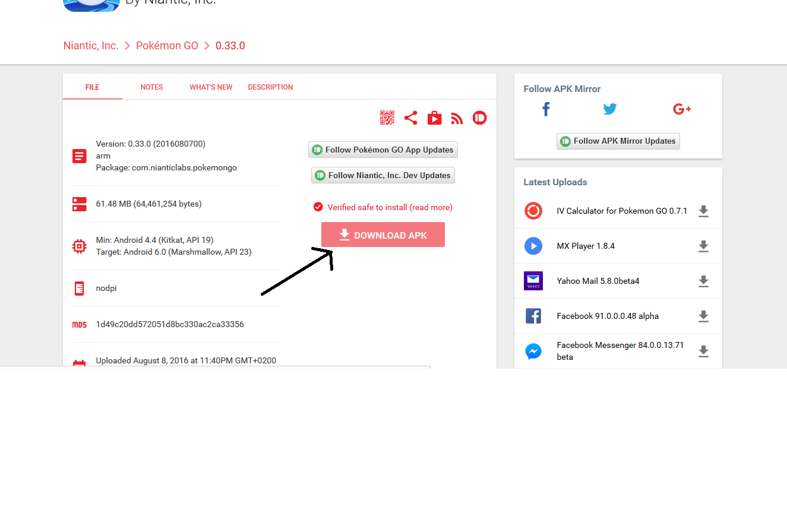The image size is (787, 532).
Task: Click download icon for Facebook Messenger beta
Action: [x=703, y=351]
